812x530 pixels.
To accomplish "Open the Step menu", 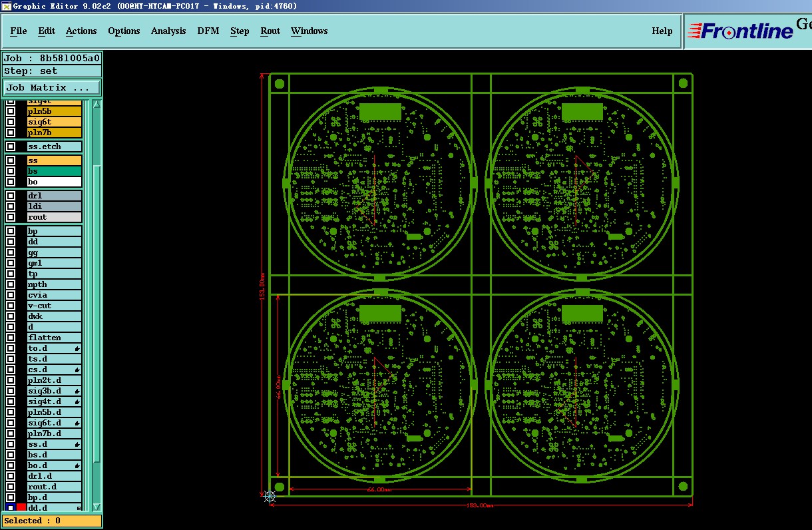I will (240, 31).
